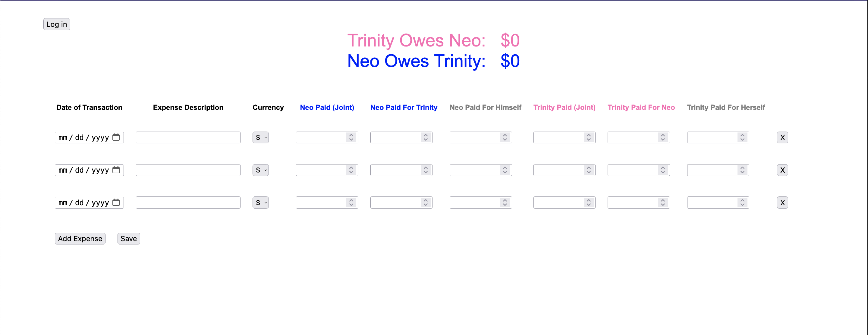Viewport: 868px width, 335px height.
Task: Click the stepper up arrow for Neo Paid For Trinity third row
Action: click(x=426, y=200)
